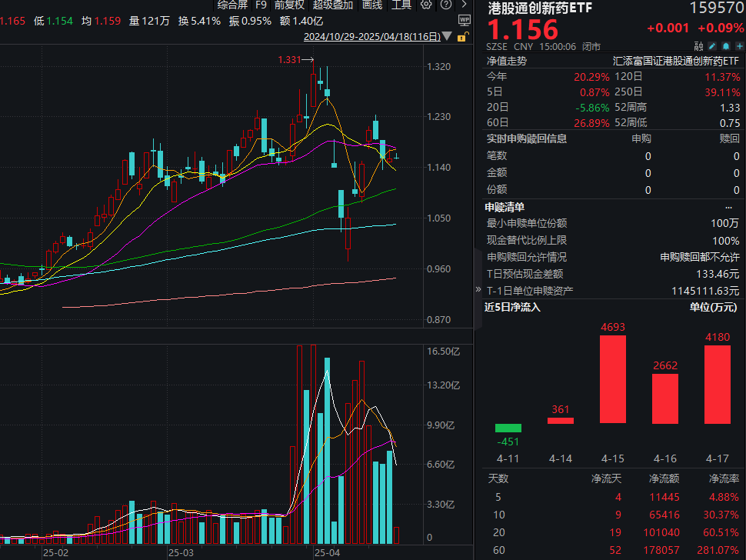Click the fund name 汇添富国证港股通创新药ETF
The image size is (746, 560).
(676, 61)
